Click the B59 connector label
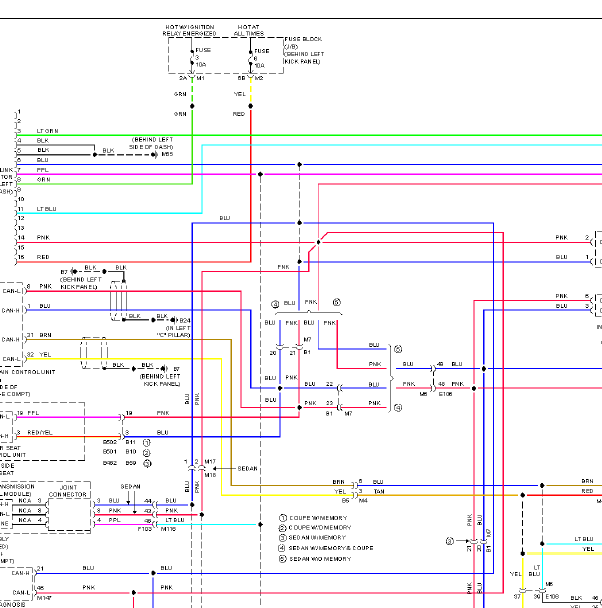 coord(131,463)
